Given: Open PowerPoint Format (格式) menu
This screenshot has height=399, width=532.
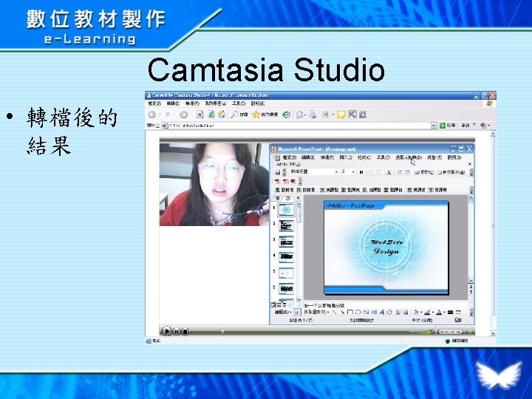Looking at the screenshot, I should tap(364, 157).
